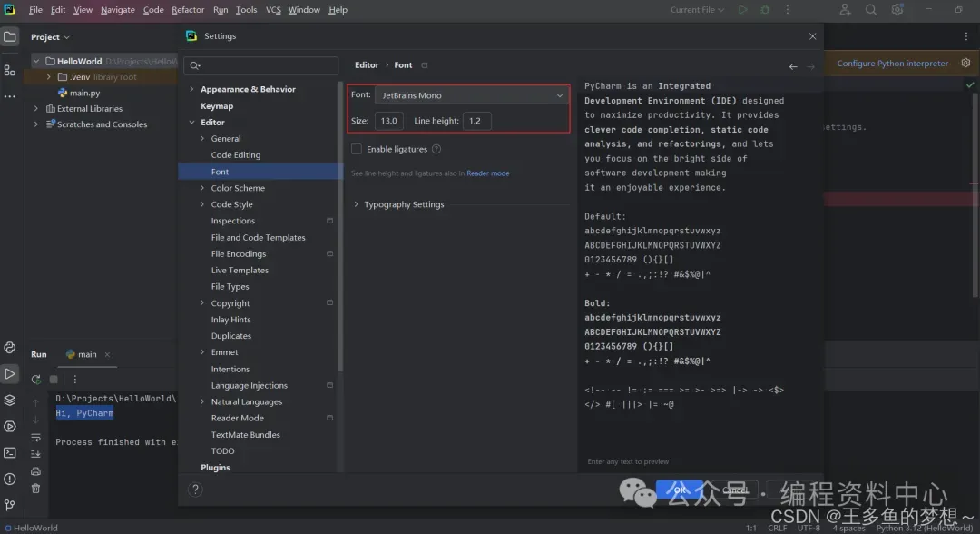Open IDE settings gear in title bar
Image resolution: width=980 pixels, height=534 pixels.
[x=897, y=9]
